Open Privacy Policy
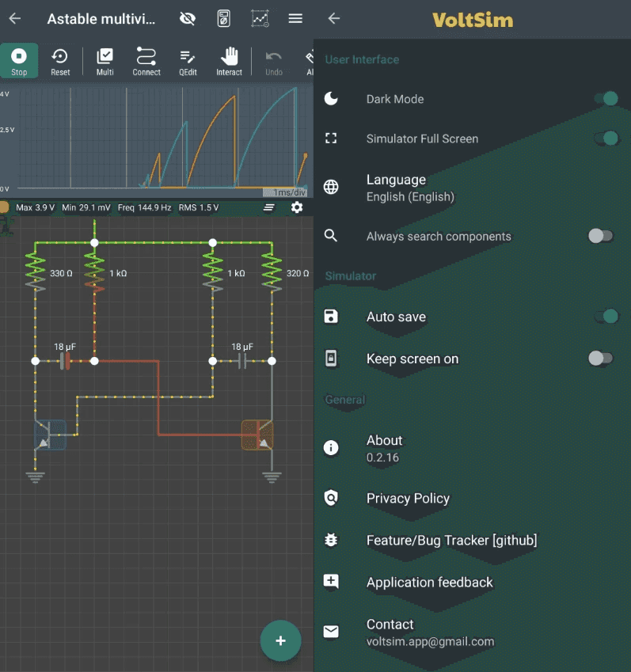The image size is (631, 672). 473,498
